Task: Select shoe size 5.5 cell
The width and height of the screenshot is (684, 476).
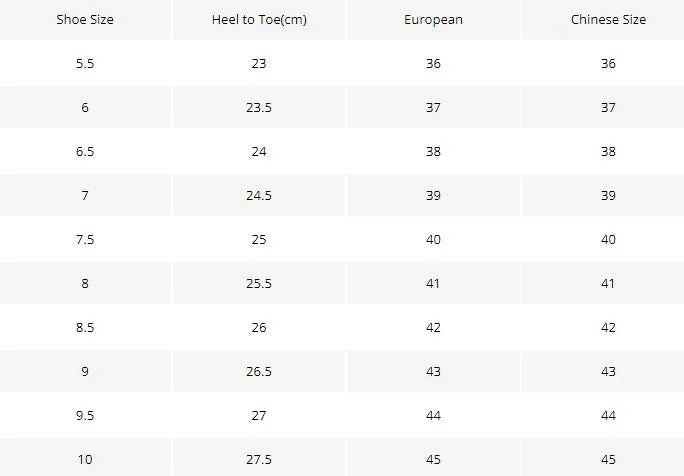Action: point(85,64)
